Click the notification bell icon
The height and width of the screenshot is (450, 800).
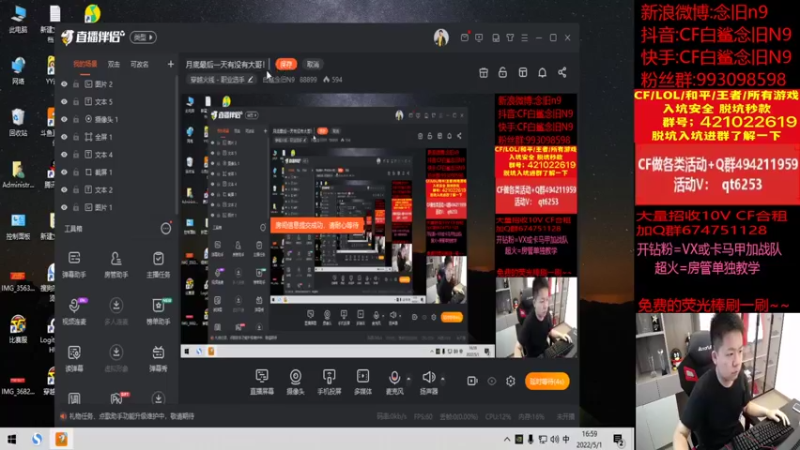[x=542, y=72]
